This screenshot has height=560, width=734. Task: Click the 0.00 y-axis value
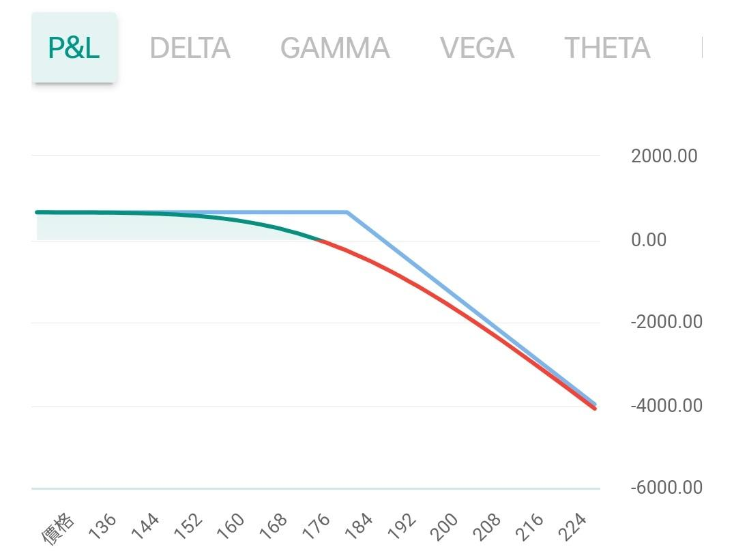649,239
